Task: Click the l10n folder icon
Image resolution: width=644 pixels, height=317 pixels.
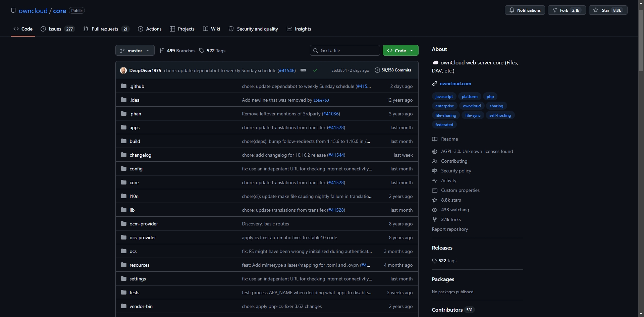Action: (x=124, y=196)
